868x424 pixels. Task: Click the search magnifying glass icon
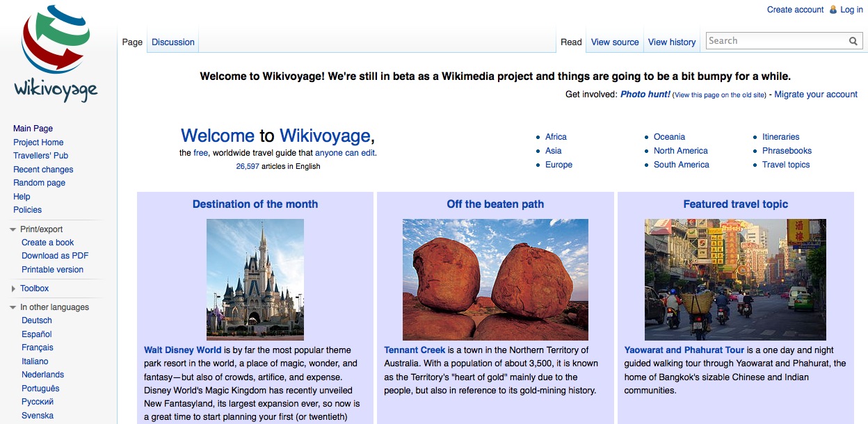[x=853, y=41]
